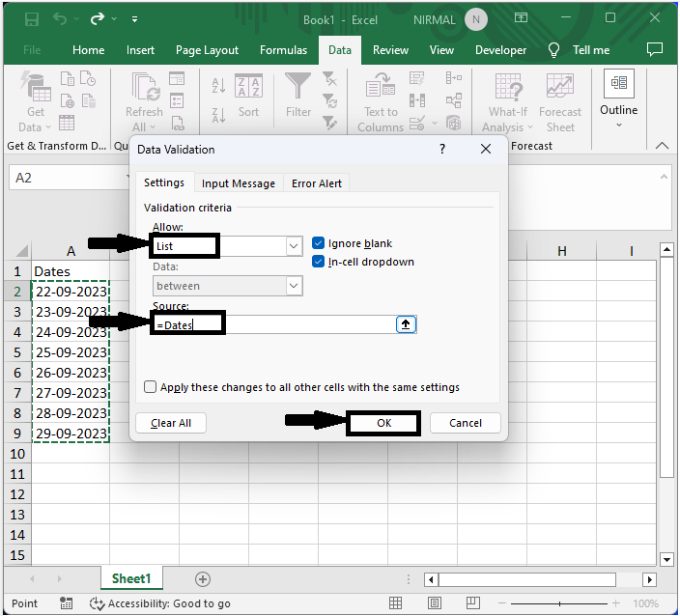Image resolution: width=680 pixels, height=616 pixels.
Task: Uncheck the In-cell dropdown checkbox
Action: point(318,262)
